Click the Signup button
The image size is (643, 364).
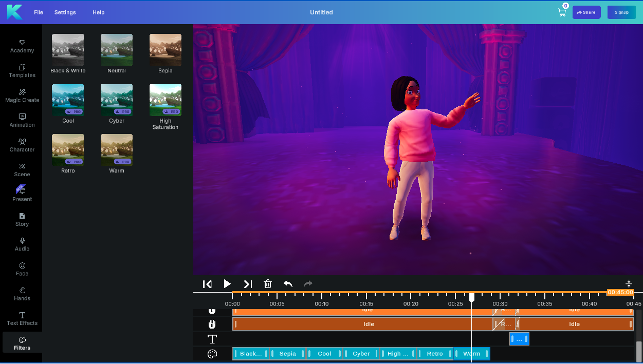click(x=621, y=12)
